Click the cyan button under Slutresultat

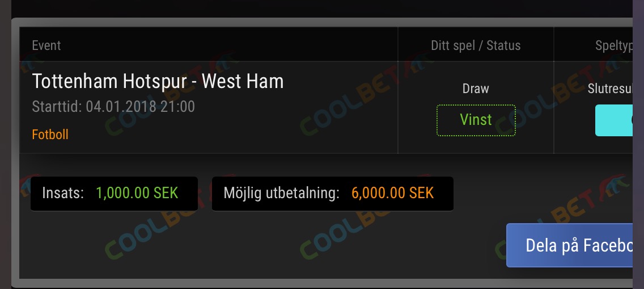click(613, 120)
